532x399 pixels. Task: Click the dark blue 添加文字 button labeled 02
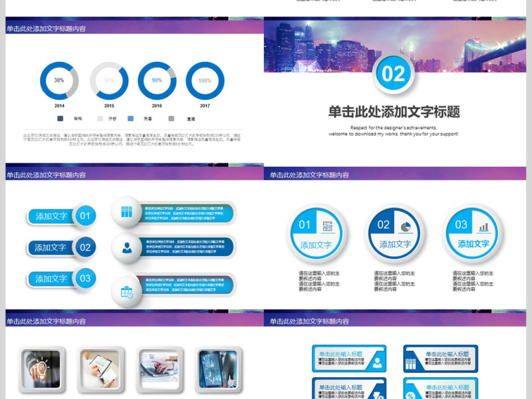[x=52, y=247]
